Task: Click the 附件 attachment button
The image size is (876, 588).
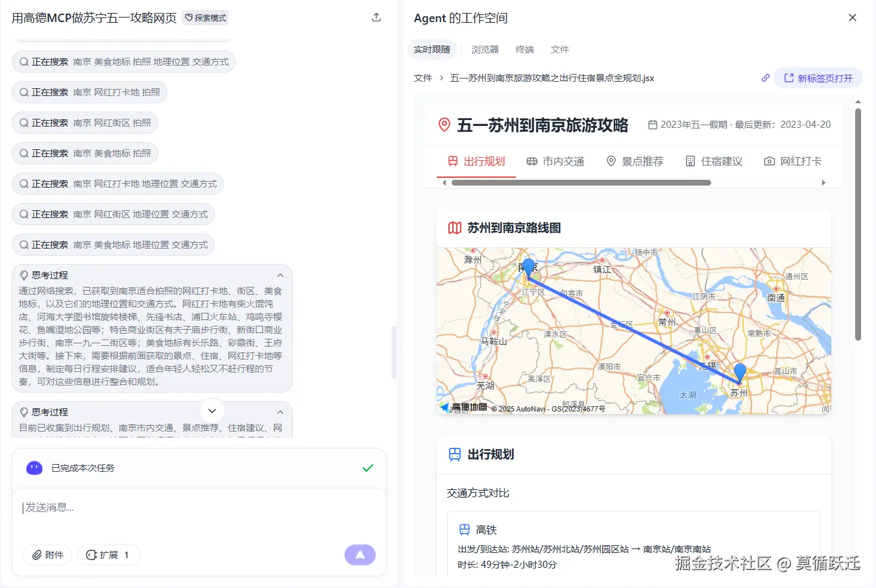Action: click(x=47, y=555)
